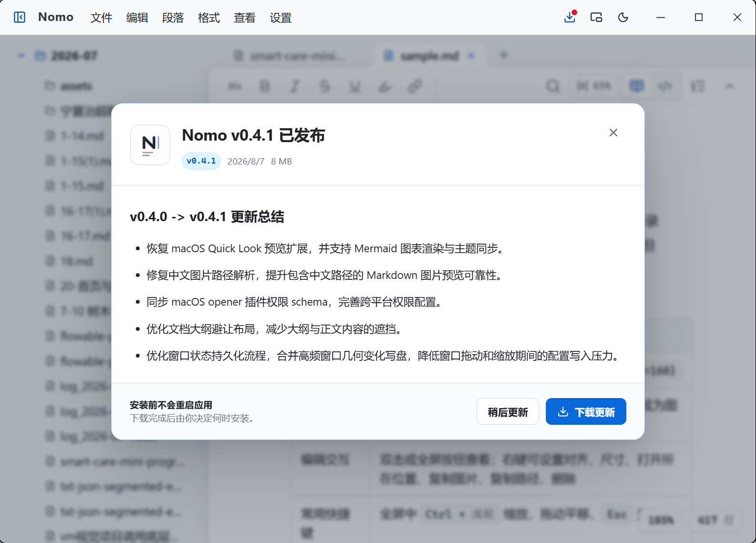Collapse the editor toolbar with the chevron
The height and width of the screenshot is (543, 756).
point(729,86)
